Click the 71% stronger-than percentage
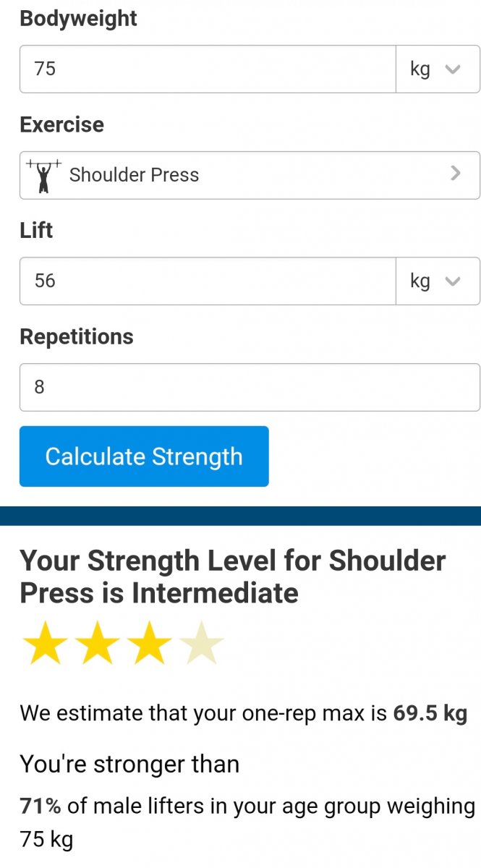 (x=40, y=807)
